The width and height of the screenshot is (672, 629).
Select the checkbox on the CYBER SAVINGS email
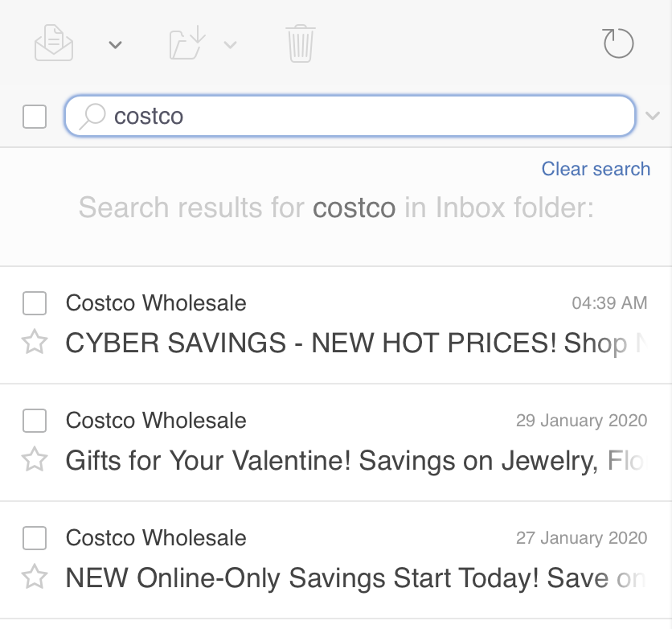tap(35, 303)
